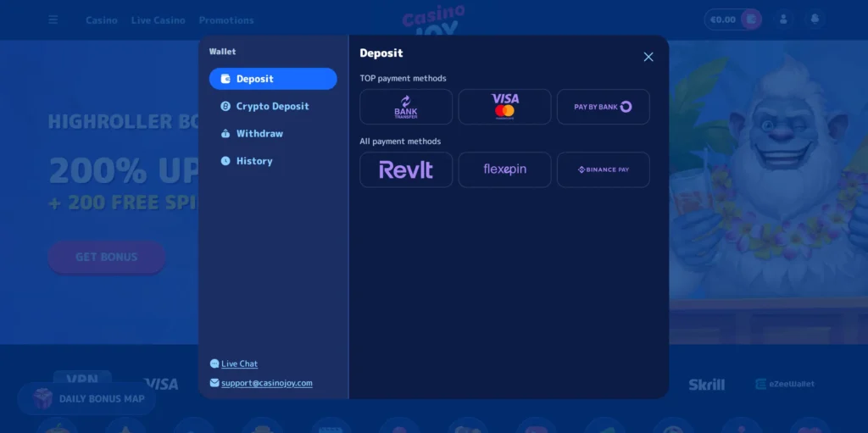This screenshot has width=868, height=433.
Task: Click the envelope icon beside support email
Action: click(214, 383)
